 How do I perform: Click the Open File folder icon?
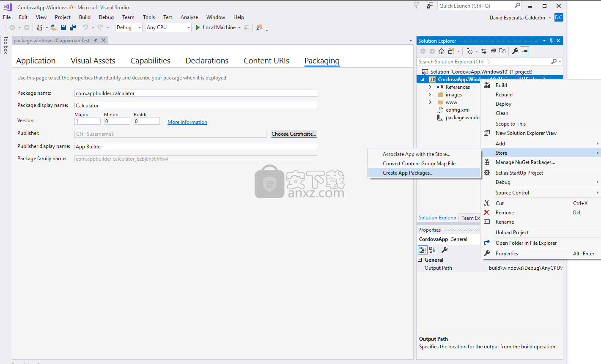tap(54, 27)
